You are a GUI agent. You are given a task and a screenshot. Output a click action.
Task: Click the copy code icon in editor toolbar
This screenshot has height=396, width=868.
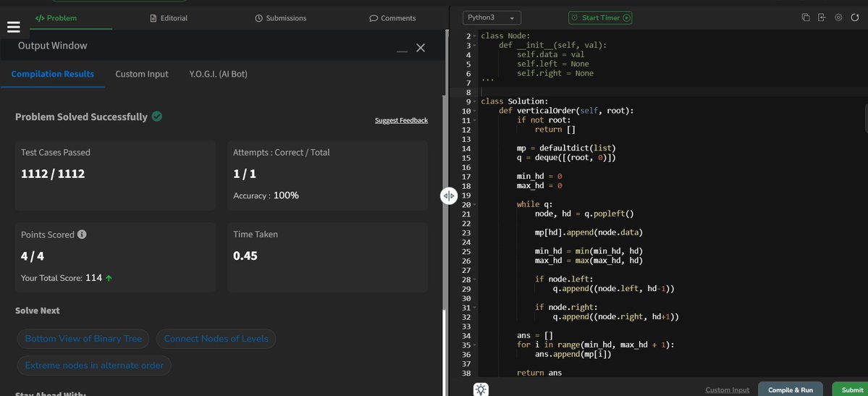[x=806, y=17]
